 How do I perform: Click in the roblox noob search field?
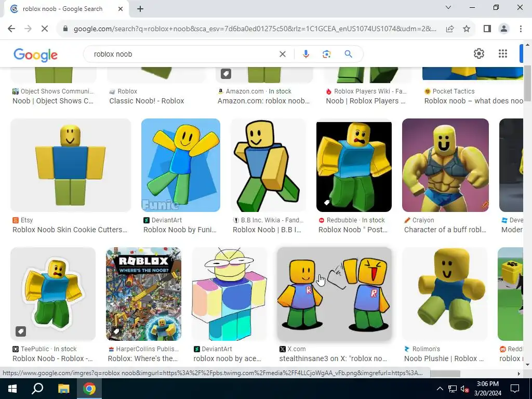pyautogui.click(x=183, y=54)
